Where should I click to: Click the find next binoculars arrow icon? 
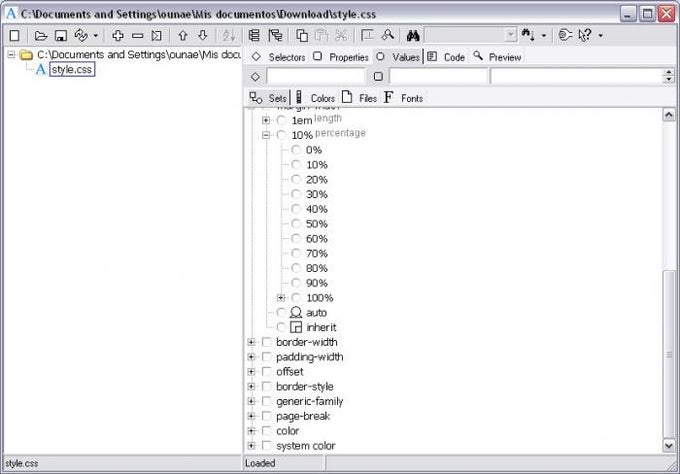[x=528, y=35]
